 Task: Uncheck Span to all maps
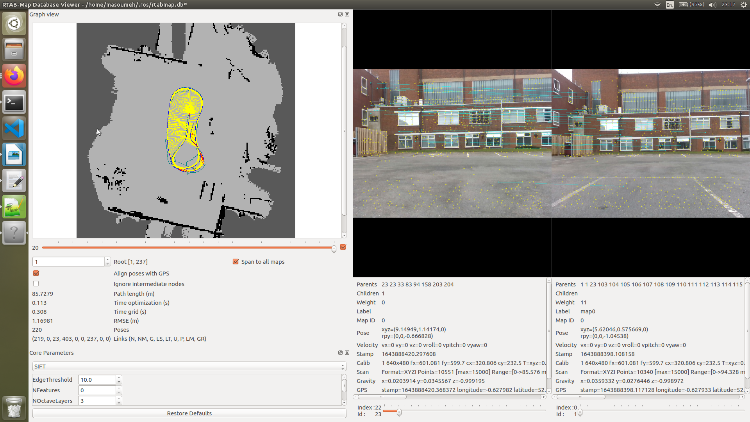(235, 261)
